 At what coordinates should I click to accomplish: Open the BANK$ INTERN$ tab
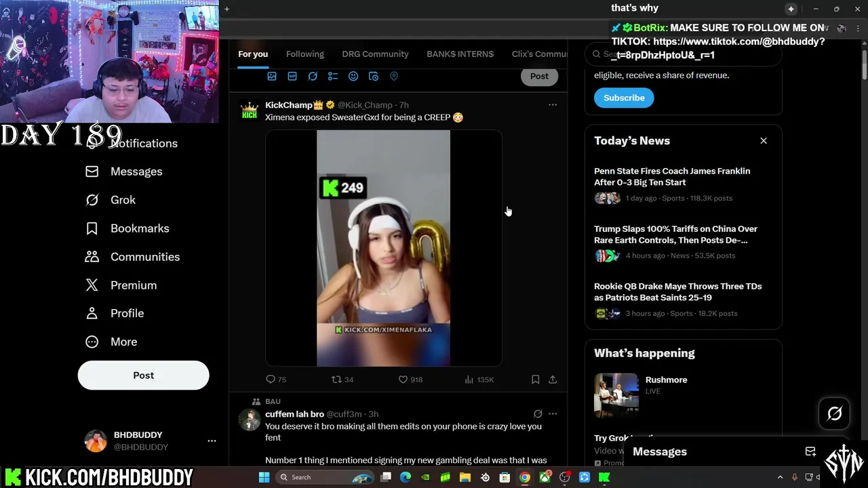pos(460,54)
